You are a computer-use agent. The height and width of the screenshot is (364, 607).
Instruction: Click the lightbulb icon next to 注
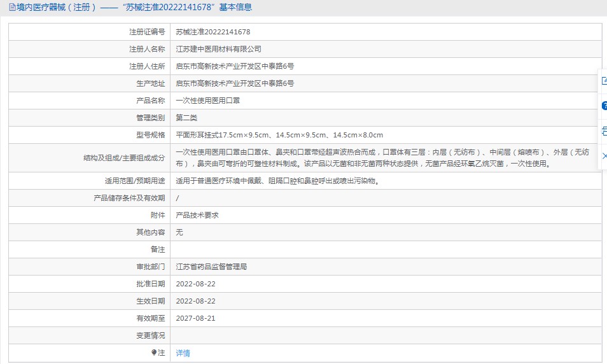pyautogui.click(x=154, y=353)
